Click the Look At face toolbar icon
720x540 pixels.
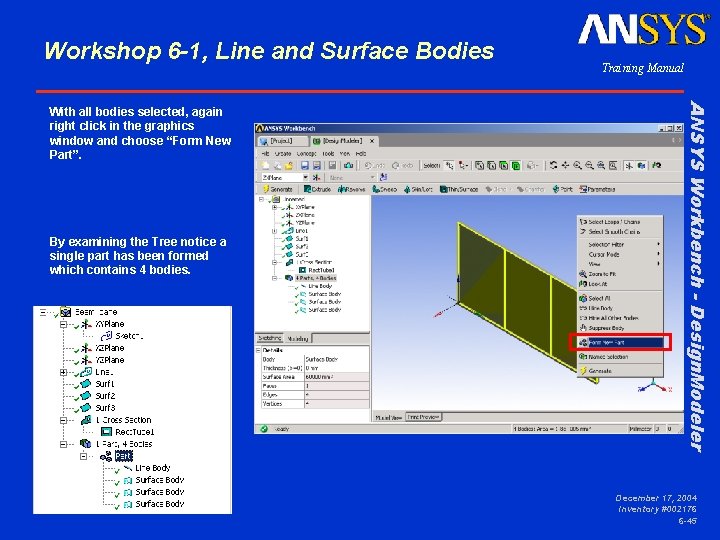click(657, 165)
